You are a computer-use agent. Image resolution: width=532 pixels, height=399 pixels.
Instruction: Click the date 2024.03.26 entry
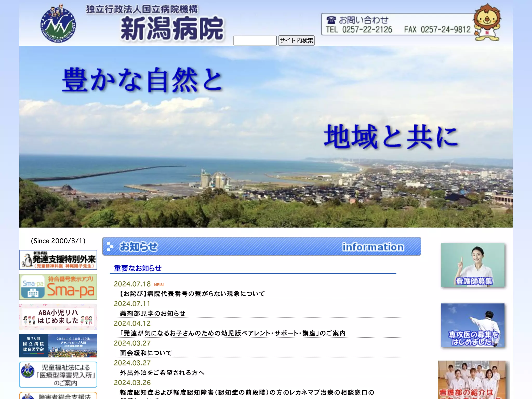(132, 383)
